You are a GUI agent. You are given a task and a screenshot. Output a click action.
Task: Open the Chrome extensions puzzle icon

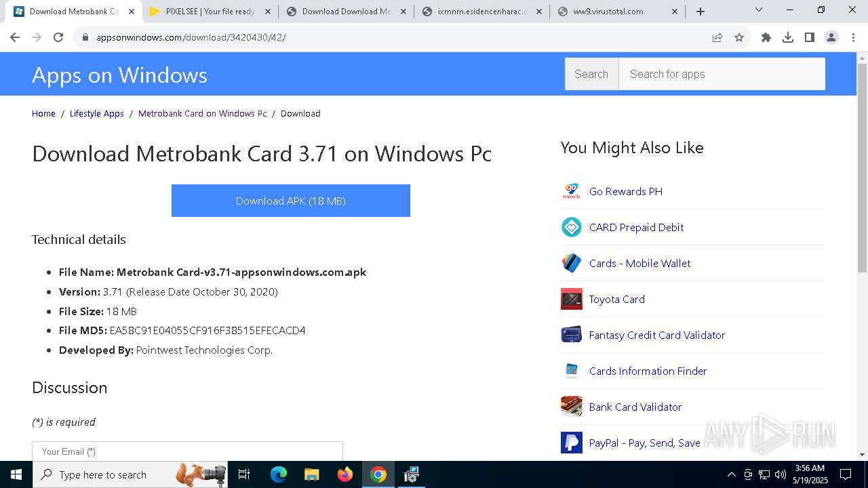pyautogui.click(x=766, y=37)
